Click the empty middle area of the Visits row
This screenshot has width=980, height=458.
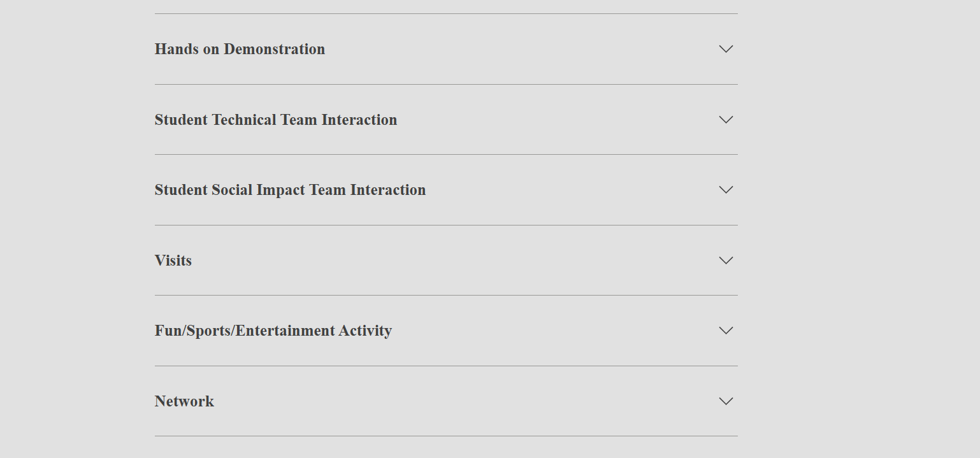[x=446, y=261]
